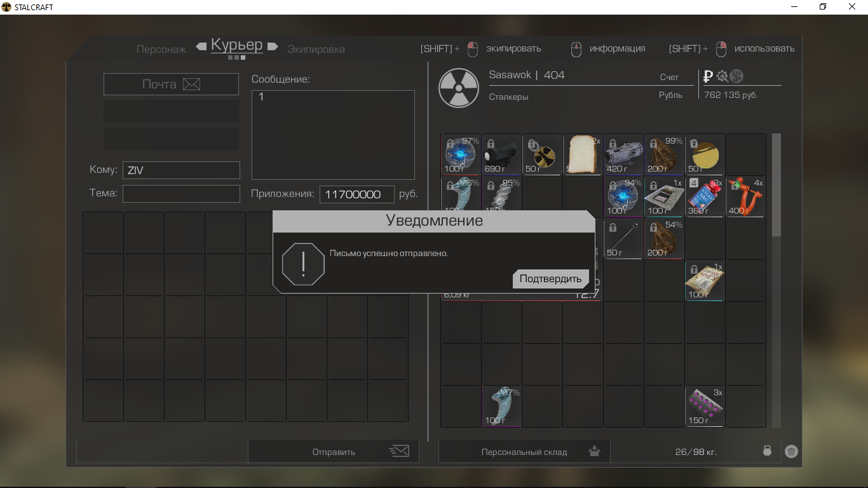This screenshot has width=868, height=488.
Task: Open the Почта mail button
Action: pos(171,85)
